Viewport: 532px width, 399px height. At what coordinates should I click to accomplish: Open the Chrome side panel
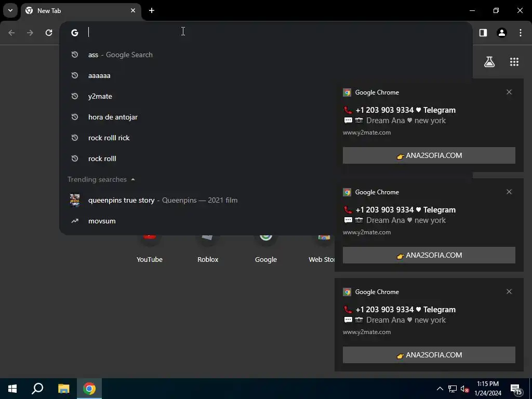click(483, 33)
